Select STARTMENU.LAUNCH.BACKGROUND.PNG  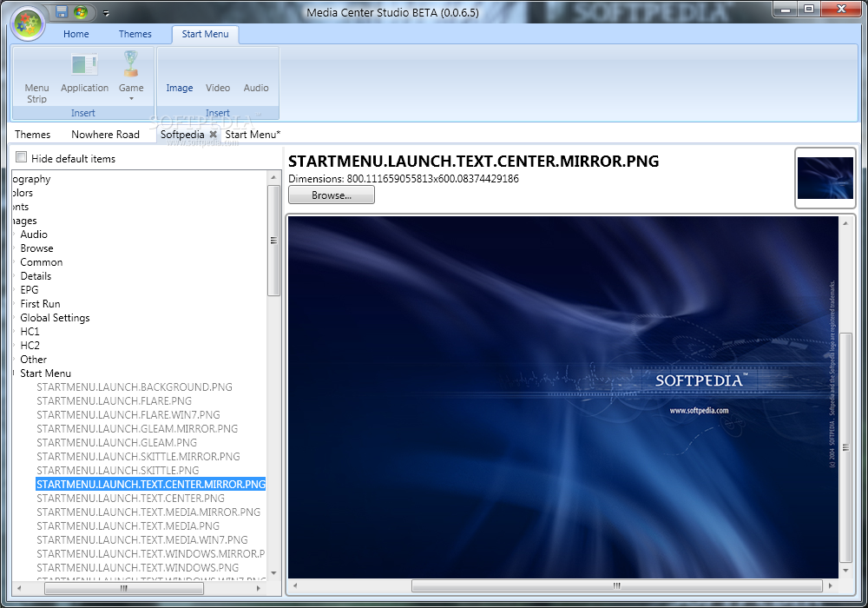pos(135,387)
